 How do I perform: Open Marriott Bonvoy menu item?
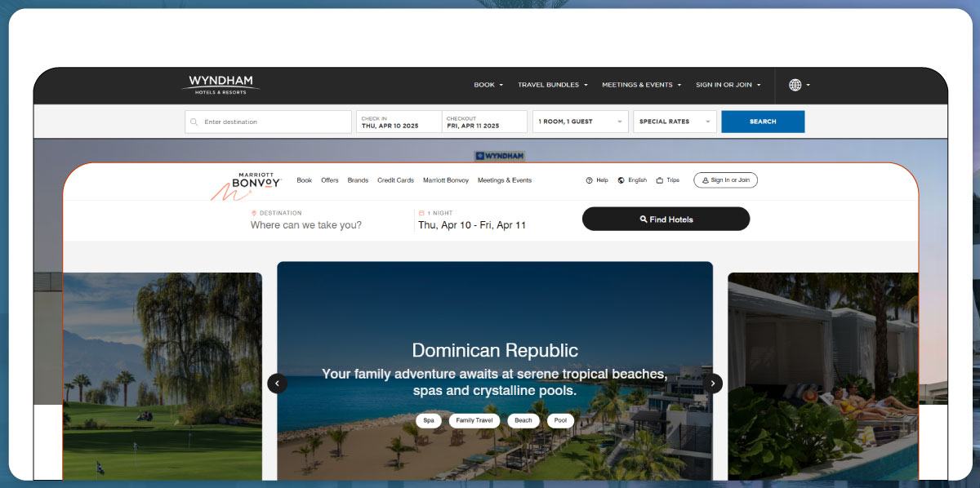pos(446,180)
